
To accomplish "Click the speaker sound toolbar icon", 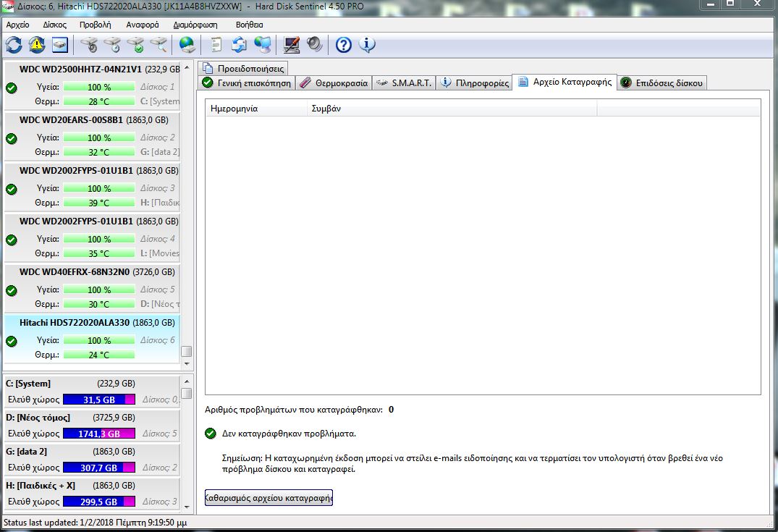I will click(x=314, y=45).
